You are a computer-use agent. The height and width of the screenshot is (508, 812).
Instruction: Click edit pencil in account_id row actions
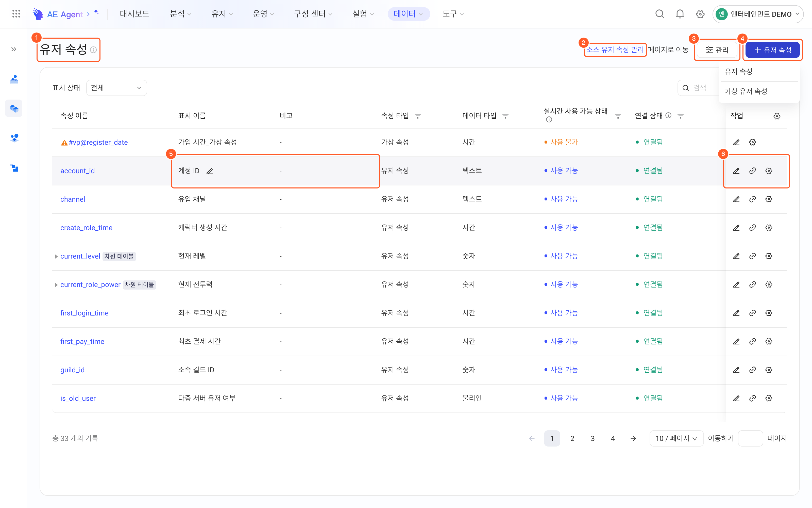point(736,171)
